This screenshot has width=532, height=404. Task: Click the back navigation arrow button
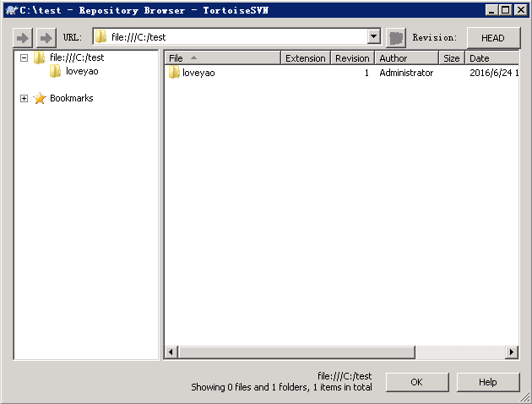[x=23, y=38]
